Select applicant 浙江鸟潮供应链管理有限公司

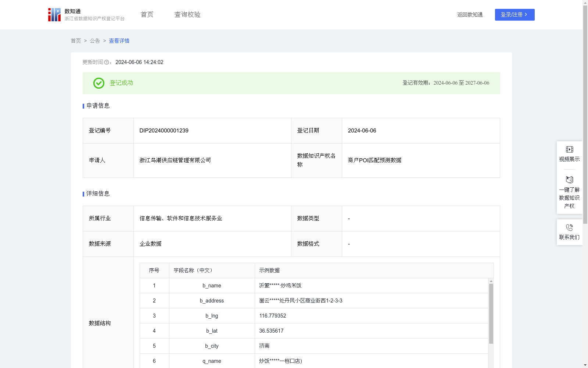click(x=175, y=160)
